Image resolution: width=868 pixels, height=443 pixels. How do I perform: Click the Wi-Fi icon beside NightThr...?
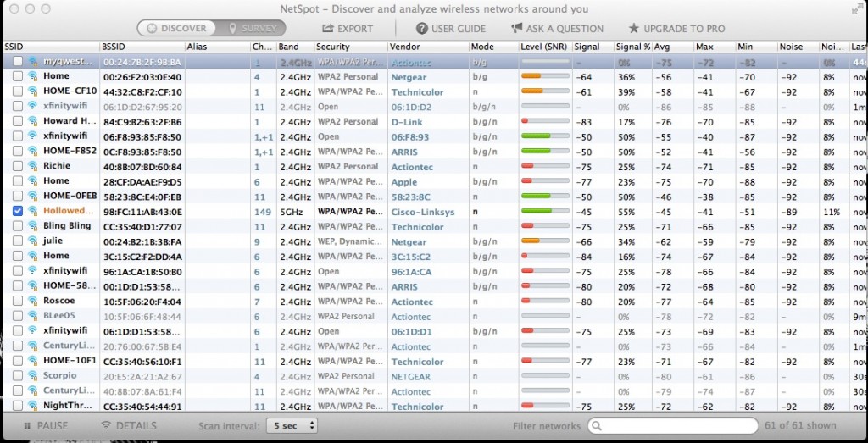pyautogui.click(x=33, y=406)
